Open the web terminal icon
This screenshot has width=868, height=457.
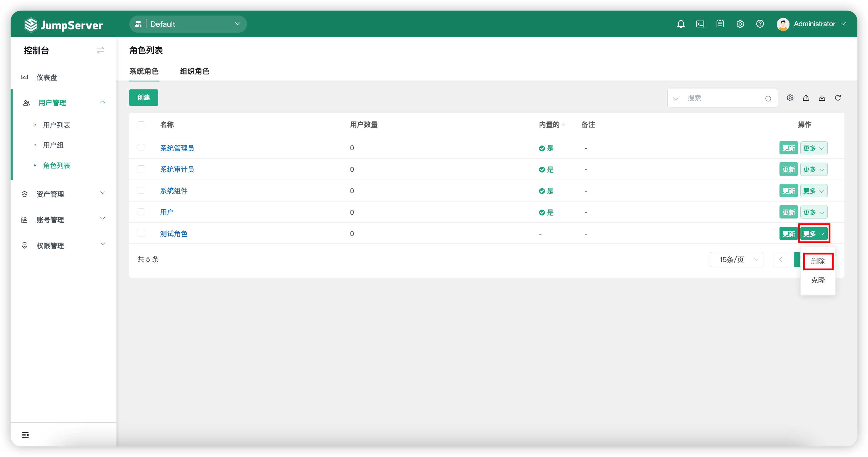(x=700, y=24)
